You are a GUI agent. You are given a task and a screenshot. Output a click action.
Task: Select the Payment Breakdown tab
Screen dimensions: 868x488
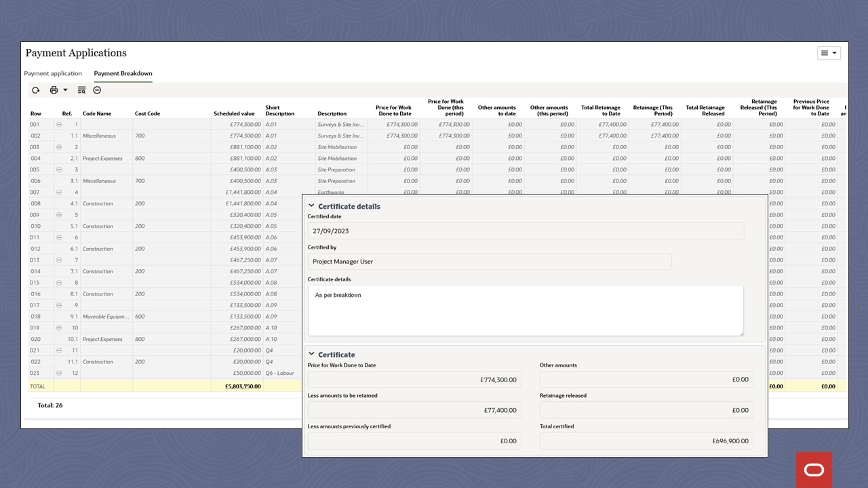(x=123, y=73)
